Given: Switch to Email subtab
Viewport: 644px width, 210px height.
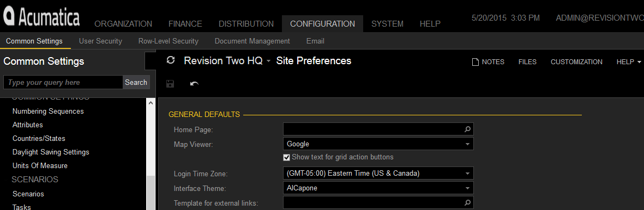Looking at the screenshot, I should (x=315, y=41).
